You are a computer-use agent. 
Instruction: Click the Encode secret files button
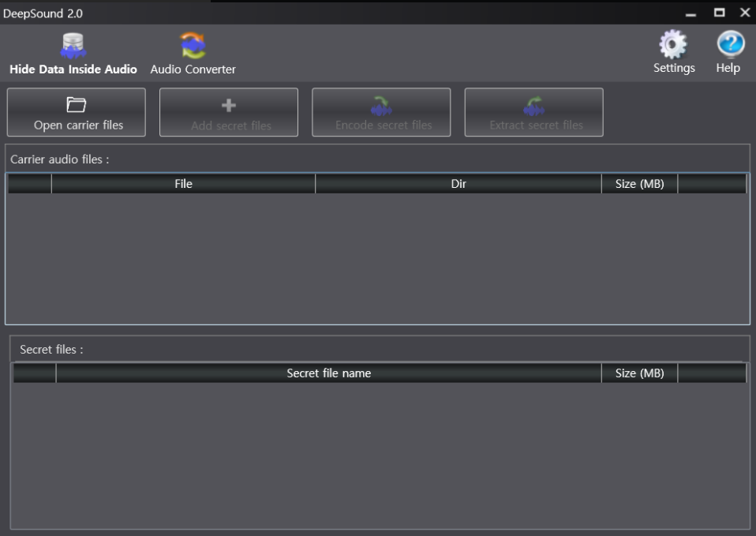pyautogui.click(x=381, y=112)
